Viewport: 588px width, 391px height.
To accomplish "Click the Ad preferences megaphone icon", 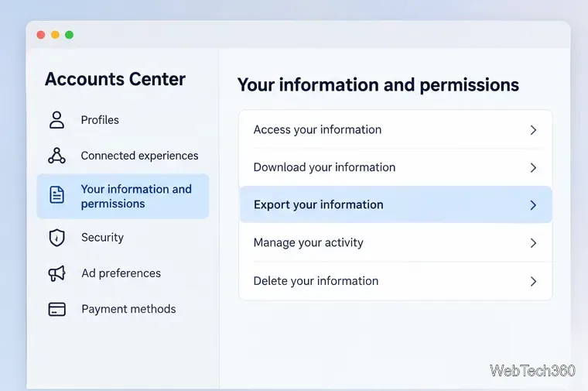I will (x=56, y=273).
